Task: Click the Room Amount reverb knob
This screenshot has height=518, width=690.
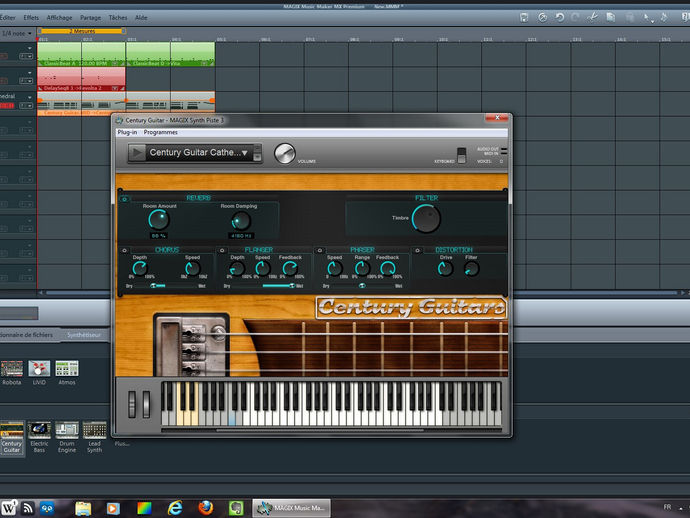Action: pos(159,220)
